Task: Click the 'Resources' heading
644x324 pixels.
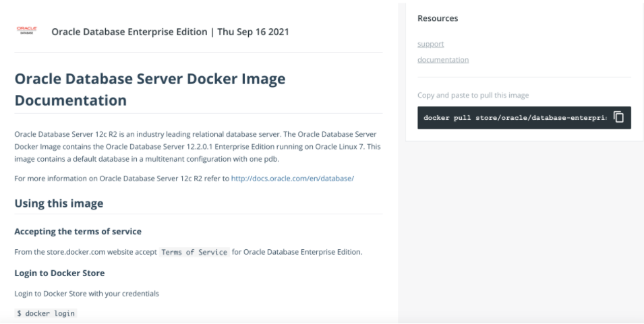Action: coord(438,18)
